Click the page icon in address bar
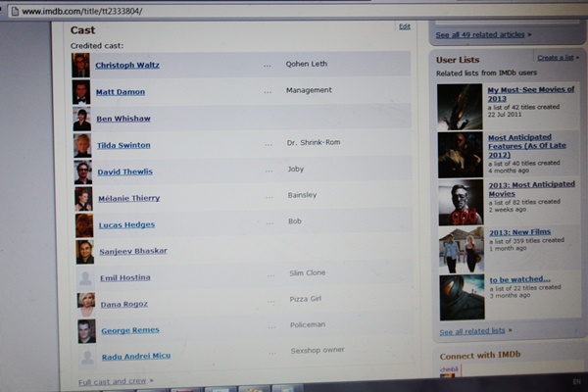This screenshot has width=588, height=392. 13,11
